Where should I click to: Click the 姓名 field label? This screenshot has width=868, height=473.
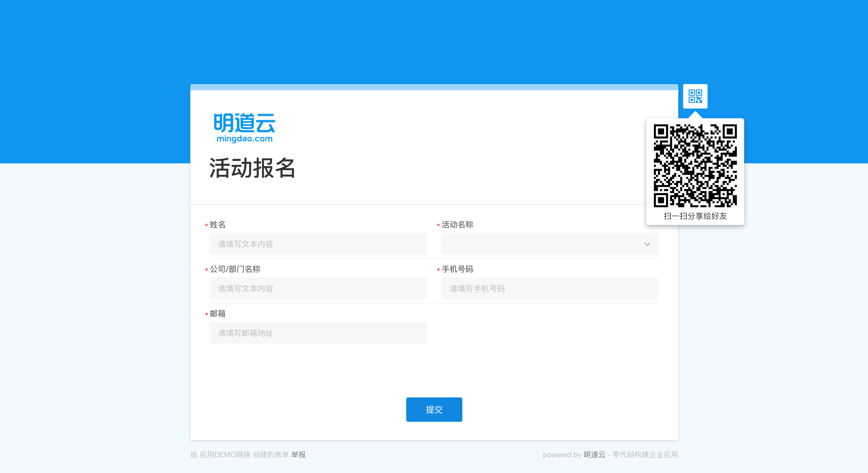217,225
